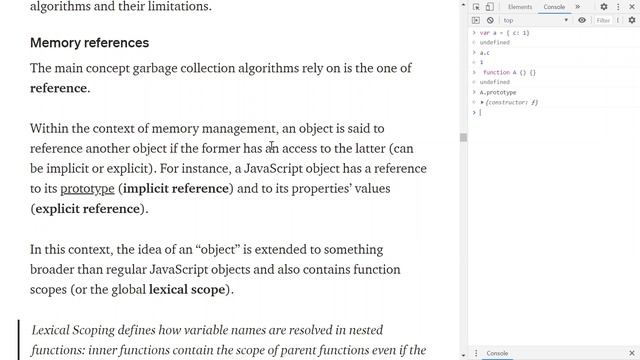Open the 'prototype' link in the article
Screen dimensions: 640x360
87,189
